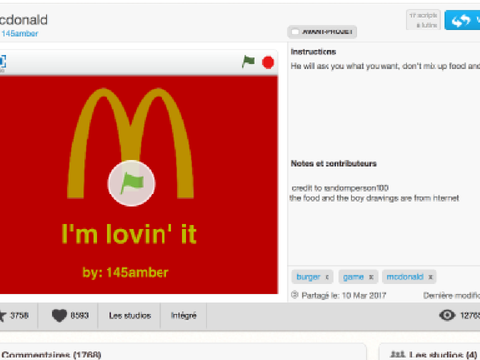Remove the mcdonald tag with its x
This screenshot has height=360, width=480.
tap(430, 277)
